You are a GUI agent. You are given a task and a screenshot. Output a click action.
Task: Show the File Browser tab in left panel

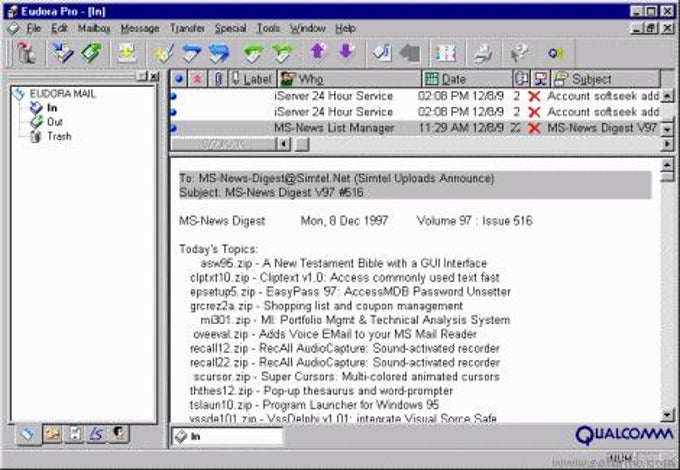(52, 434)
